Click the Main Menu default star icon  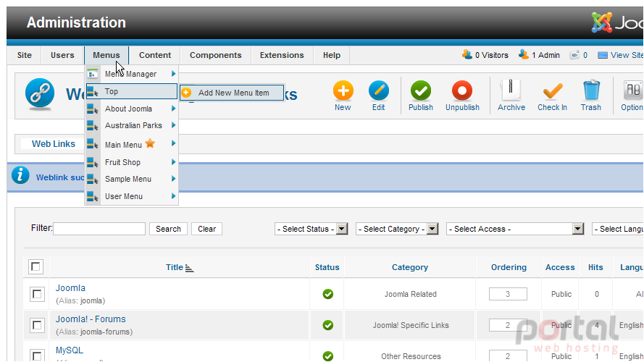[150, 143]
